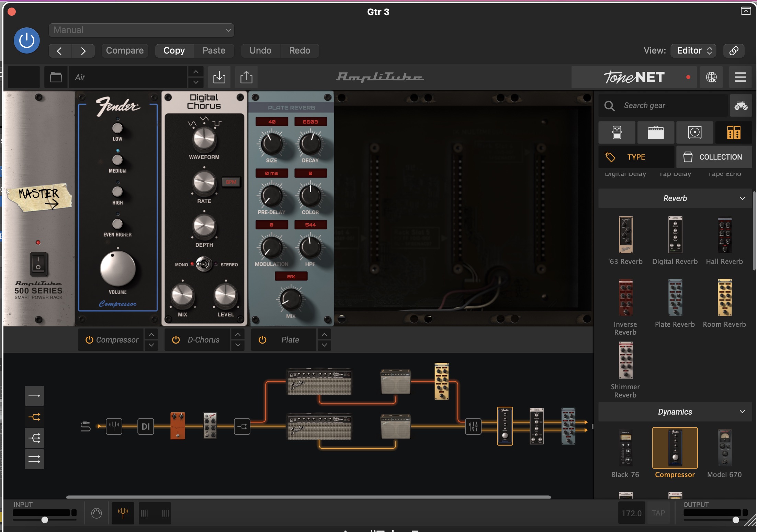This screenshot has width=757, height=532.
Task: Click the link chain icon
Action: pos(734,50)
